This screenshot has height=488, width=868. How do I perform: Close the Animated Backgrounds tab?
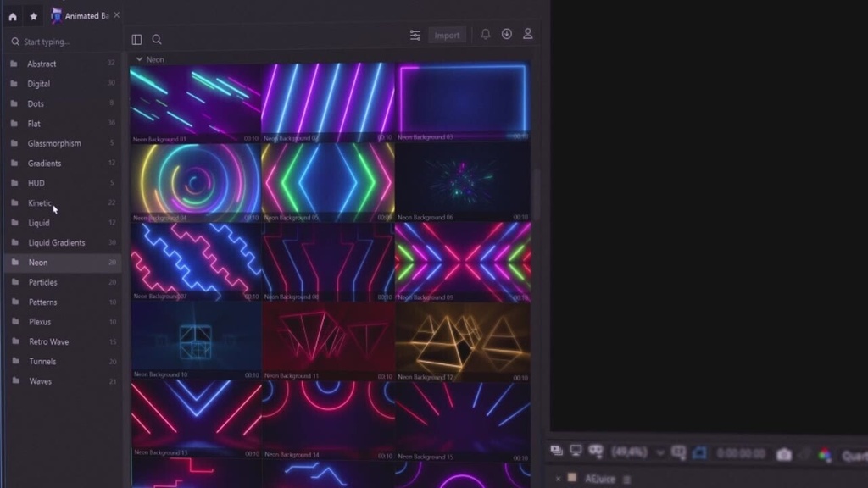[116, 15]
